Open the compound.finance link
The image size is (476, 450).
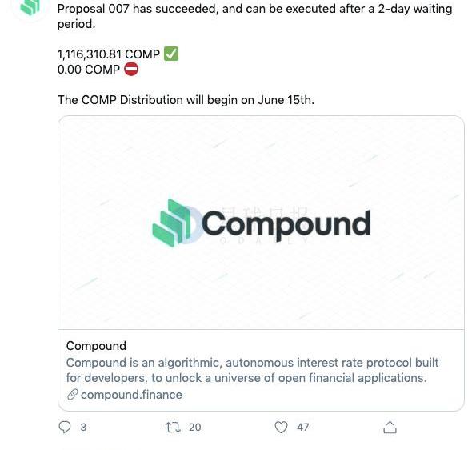coord(131,395)
